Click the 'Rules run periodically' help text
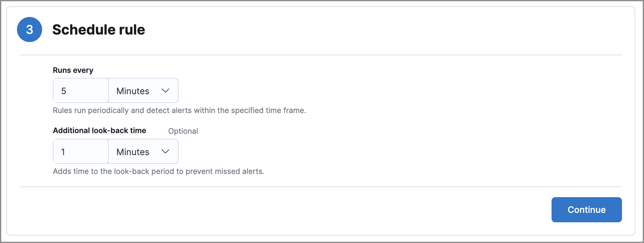Viewport: 644px width, 243px height. pyautogui.click(x=179, y=111)
